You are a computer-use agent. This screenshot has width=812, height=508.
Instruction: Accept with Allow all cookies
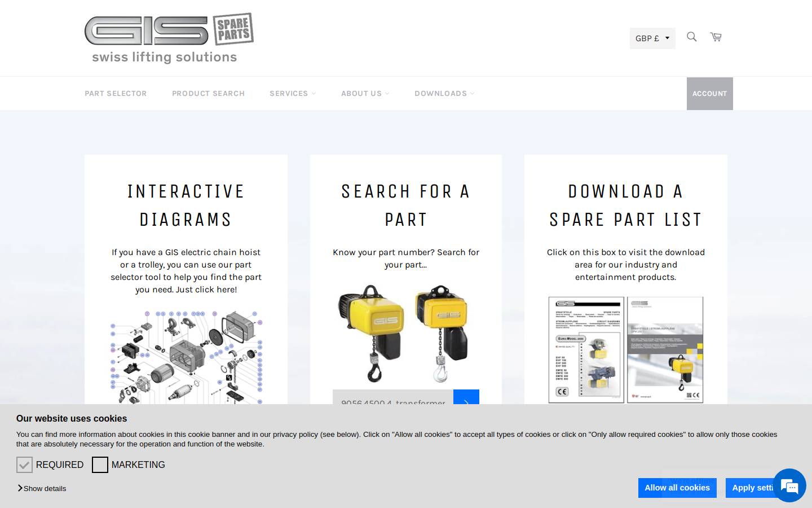pos(677,488)
